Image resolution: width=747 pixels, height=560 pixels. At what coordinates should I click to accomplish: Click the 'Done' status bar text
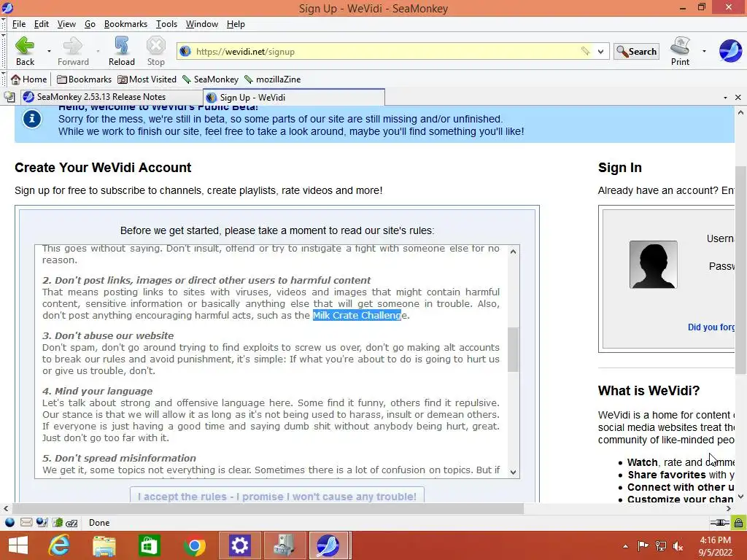pos(99,523)
